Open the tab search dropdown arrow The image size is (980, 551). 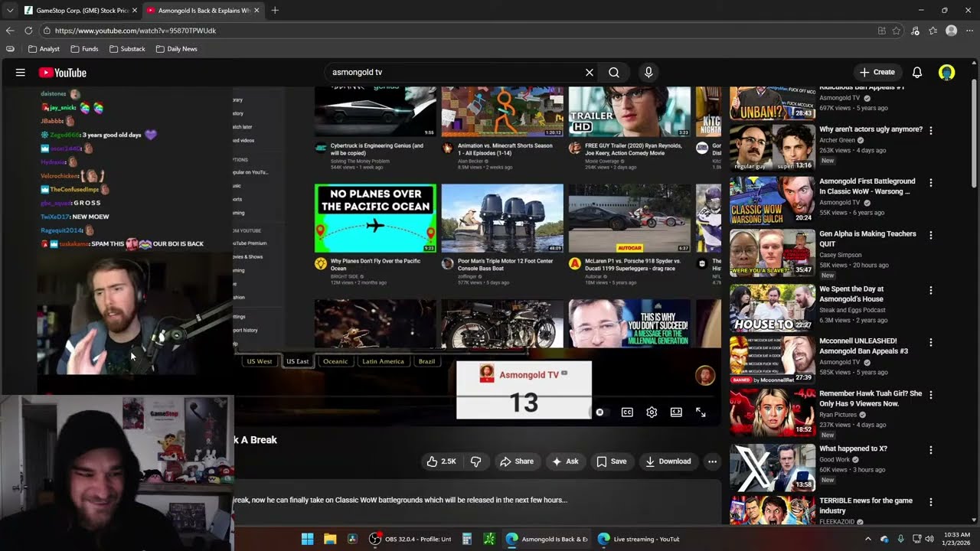(9, 10)
